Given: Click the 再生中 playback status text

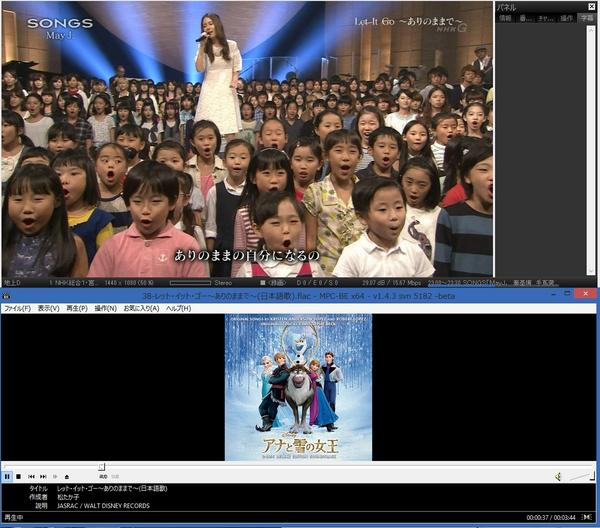Looking at the screenshot, I should (x=14, y=517).
